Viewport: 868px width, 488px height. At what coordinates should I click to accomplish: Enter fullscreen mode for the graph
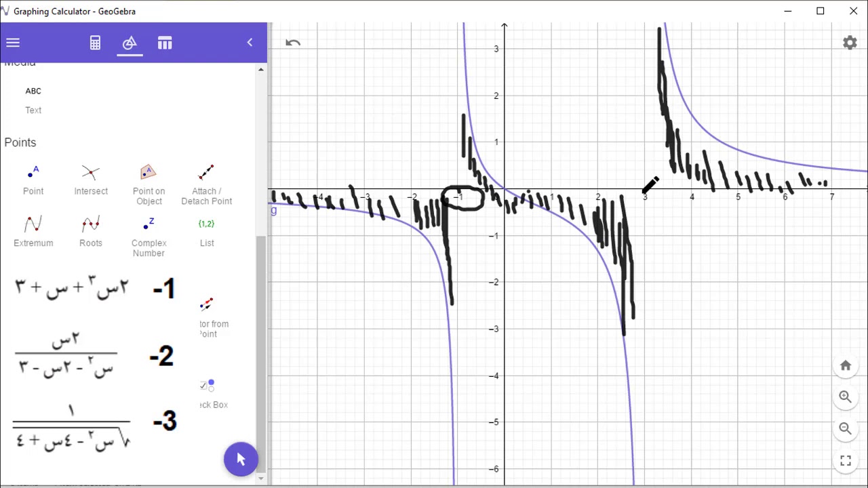pos(846,461)
